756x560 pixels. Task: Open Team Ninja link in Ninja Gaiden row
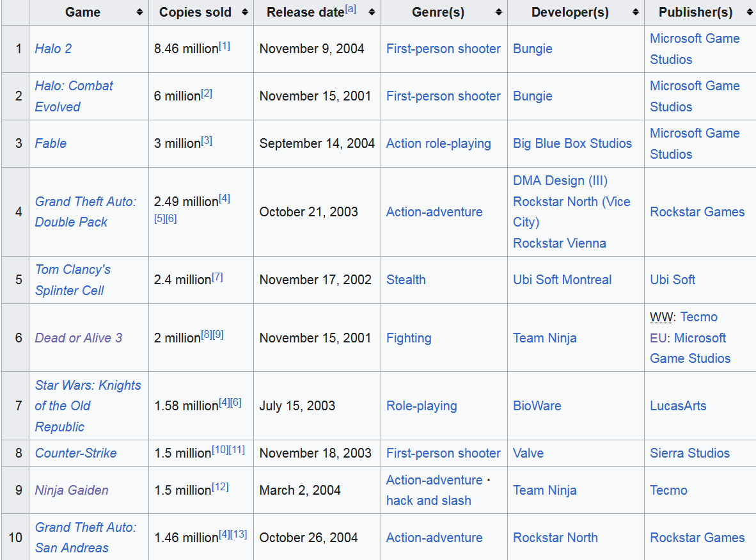click(x=545, y=490)
